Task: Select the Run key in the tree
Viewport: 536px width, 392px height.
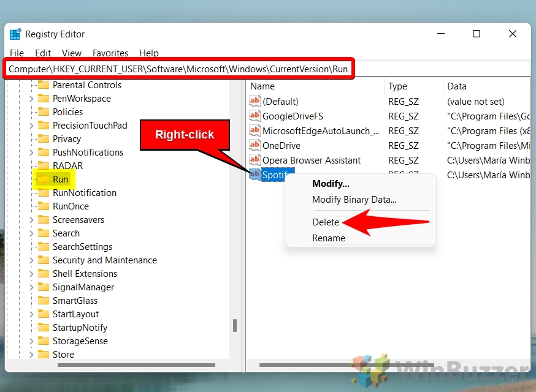Action: click(x=60, y=179)
